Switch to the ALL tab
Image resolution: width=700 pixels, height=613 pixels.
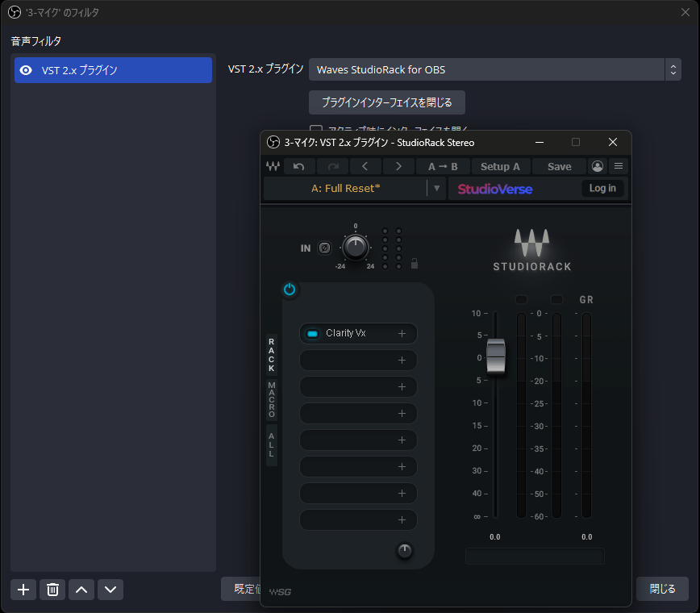pos(272,444)
